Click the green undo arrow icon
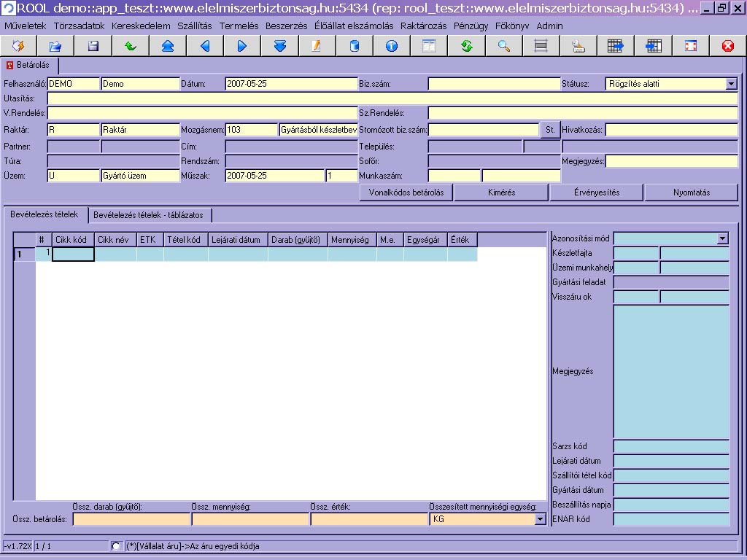747x560 pixels. (130, 46)
